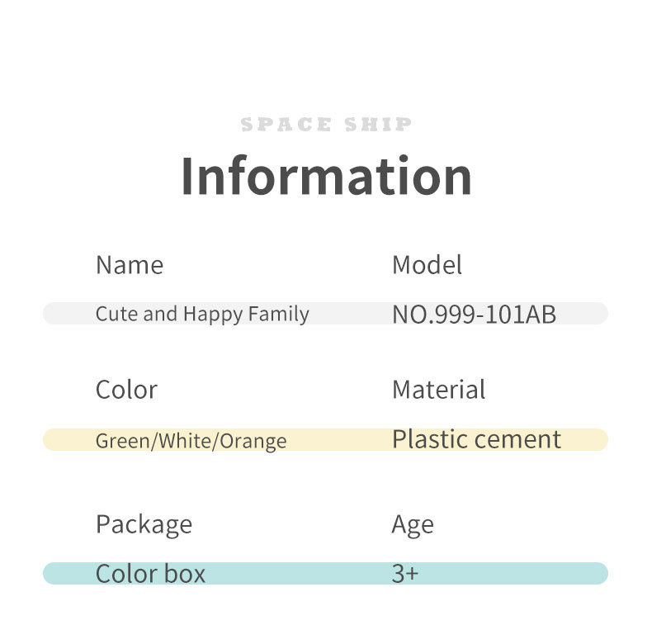
Task: Click the yellow highlight bar's empty middle
Action: (x=338, y=440)
